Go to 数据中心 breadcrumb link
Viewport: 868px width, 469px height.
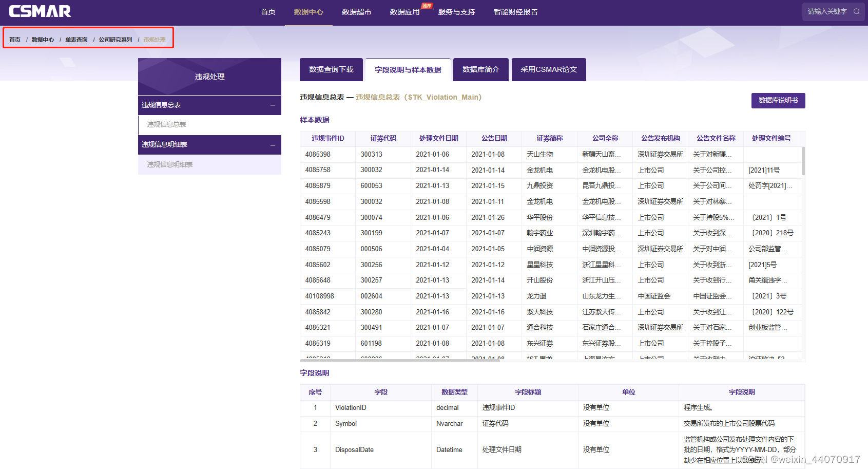(x=43, y=40)
